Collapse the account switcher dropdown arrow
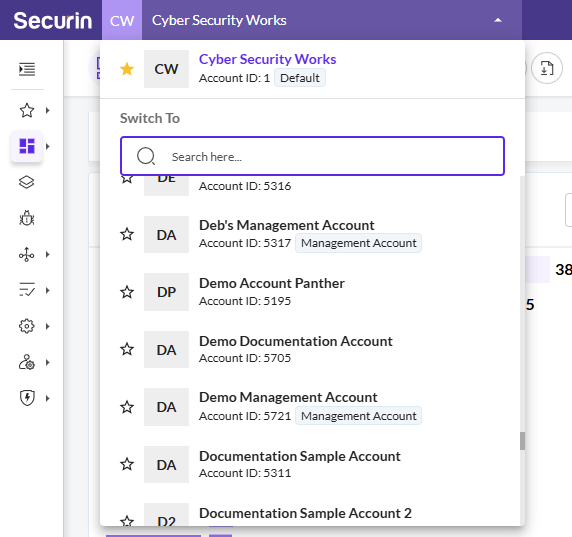This screenshot has width=572, height=537. click(x=498, y=20)
